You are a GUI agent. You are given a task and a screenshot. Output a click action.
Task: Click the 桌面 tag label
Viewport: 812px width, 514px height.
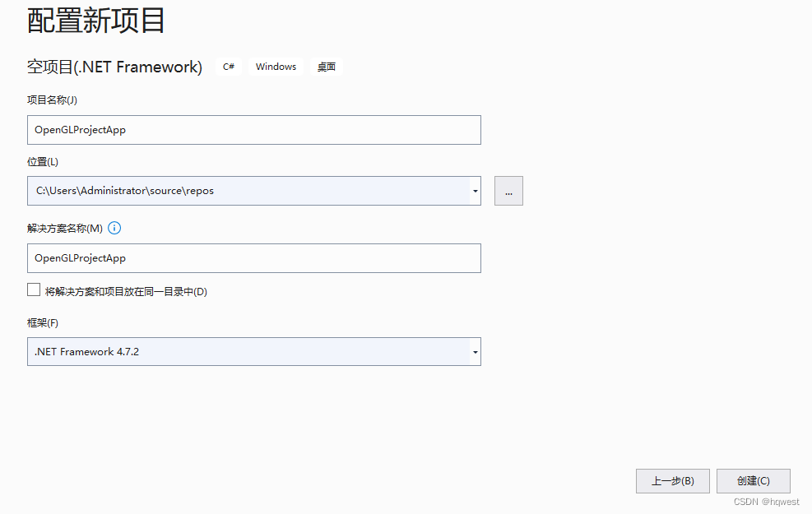pyautogui.click(x=327, y=67)
